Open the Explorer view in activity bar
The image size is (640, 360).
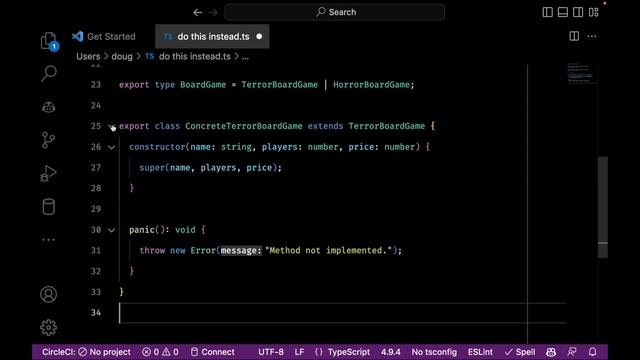pos(49,41)
